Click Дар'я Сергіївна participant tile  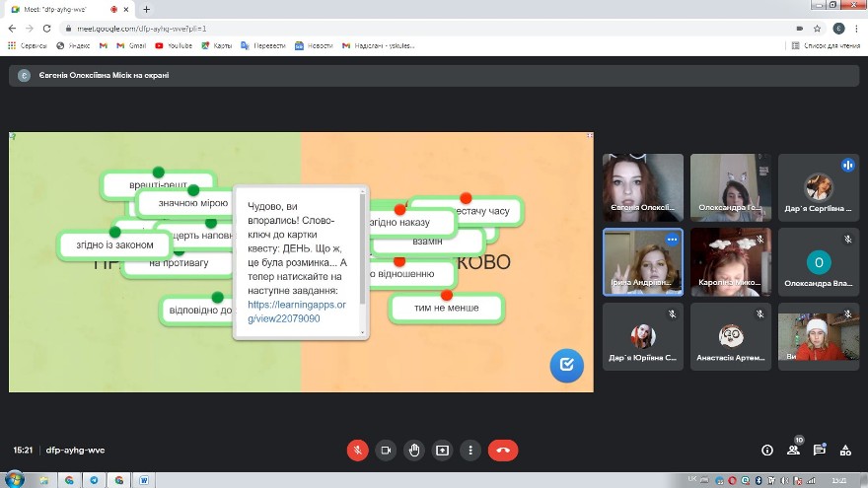pyautogui.click(x=818, y=187)
